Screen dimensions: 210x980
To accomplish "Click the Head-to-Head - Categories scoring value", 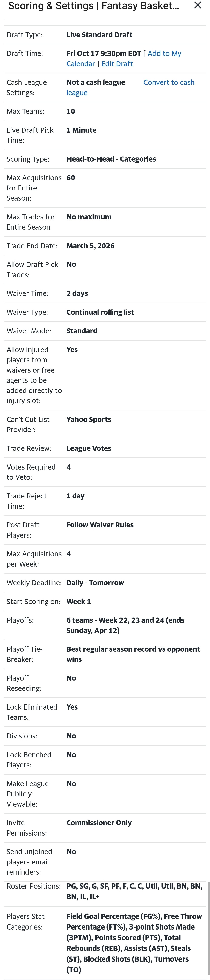I will pyautogui.click(x=111, y=159).
